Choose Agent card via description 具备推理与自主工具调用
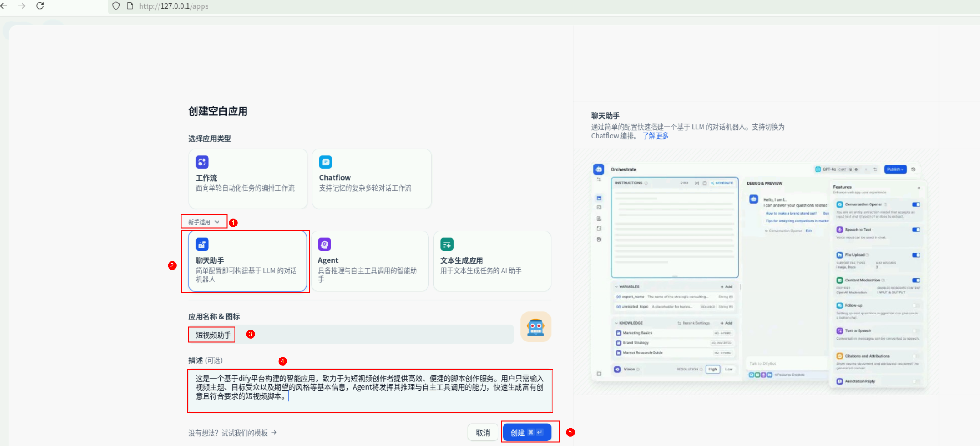 pyautogui.click(x=367, y=275)
